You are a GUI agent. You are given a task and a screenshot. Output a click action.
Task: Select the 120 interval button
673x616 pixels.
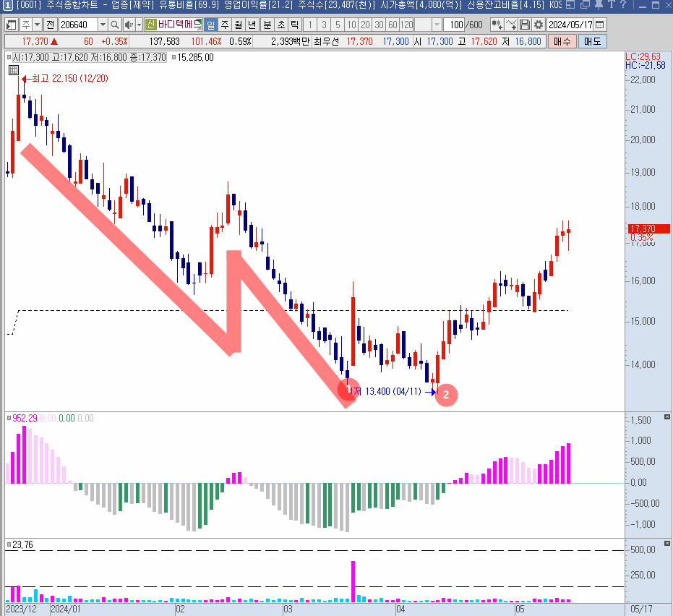click(406, 25)
